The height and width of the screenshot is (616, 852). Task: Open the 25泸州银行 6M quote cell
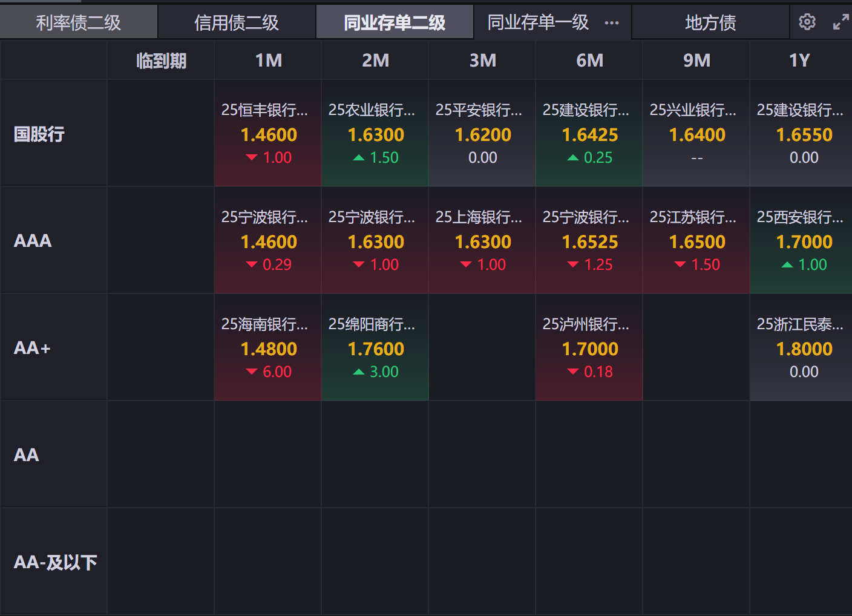click(x=589, y=348)
